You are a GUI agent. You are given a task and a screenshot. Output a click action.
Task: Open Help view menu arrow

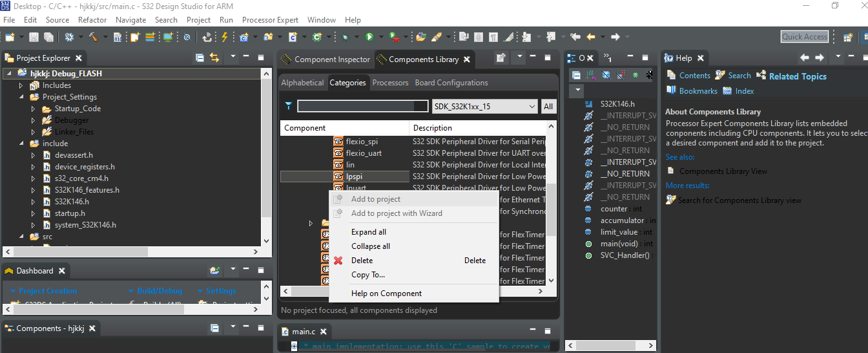pos(838,57)
